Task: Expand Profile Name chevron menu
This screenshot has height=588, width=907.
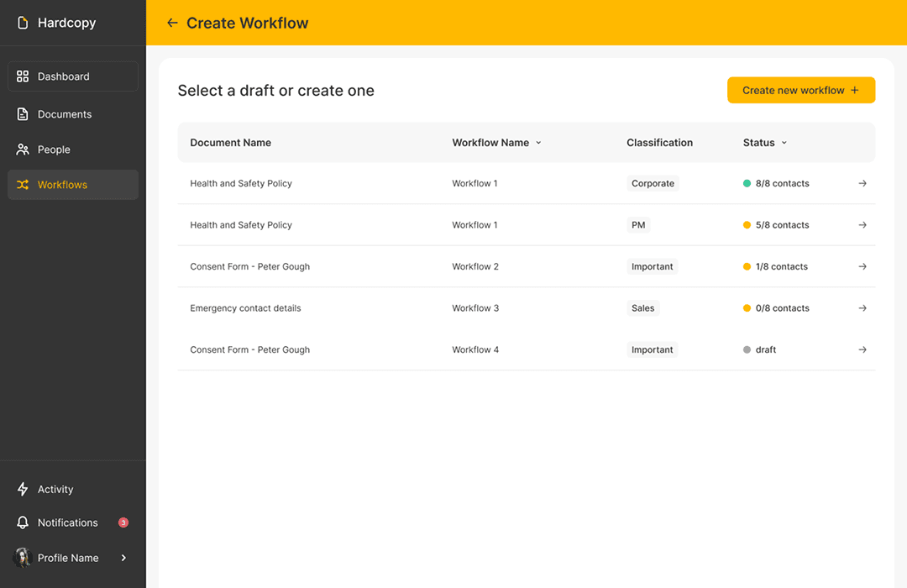Action: pyautogui.click(x=123, y=558)
